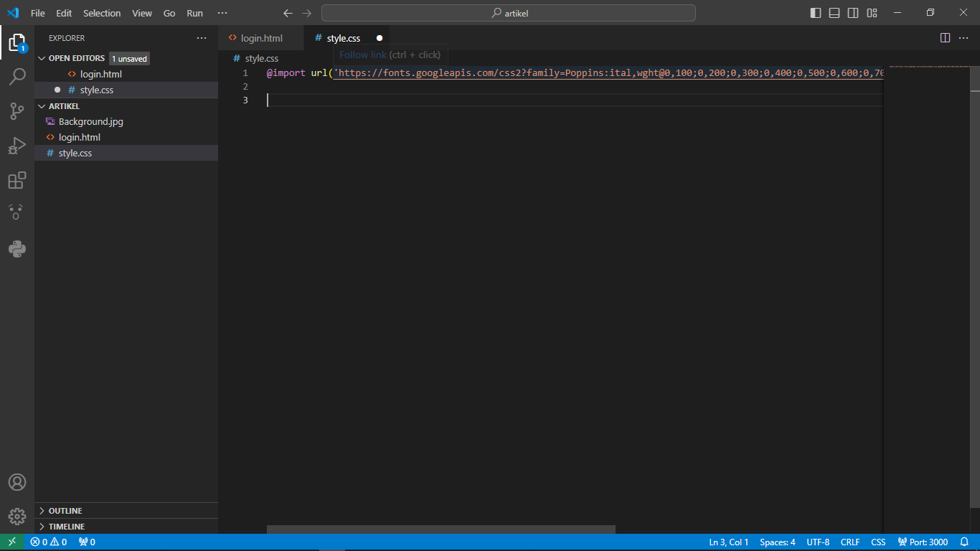Open the Python activity bar icon
This screenshot has height=551, width=980.
pyautogui.click(x=17, y=249)
